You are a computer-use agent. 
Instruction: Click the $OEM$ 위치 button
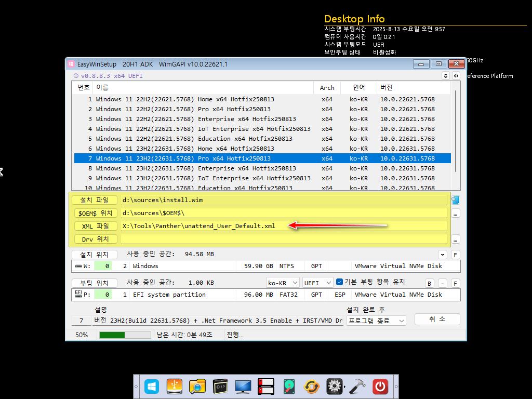[95, 213]
